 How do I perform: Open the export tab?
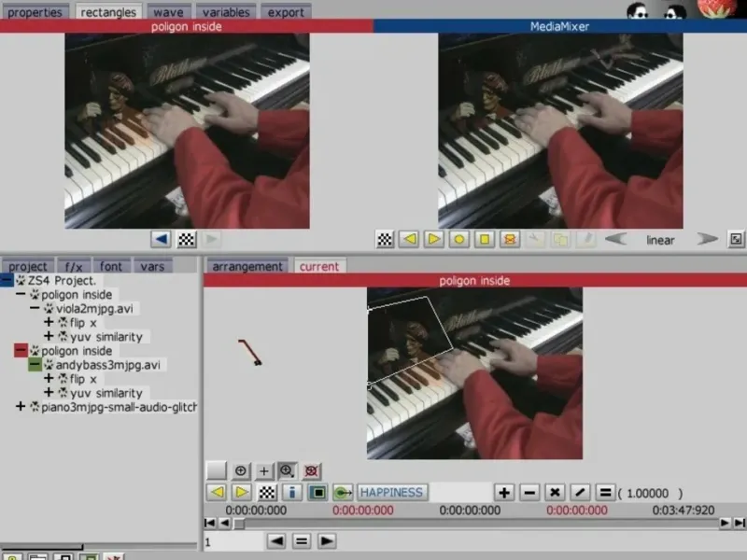click(286, 12)
